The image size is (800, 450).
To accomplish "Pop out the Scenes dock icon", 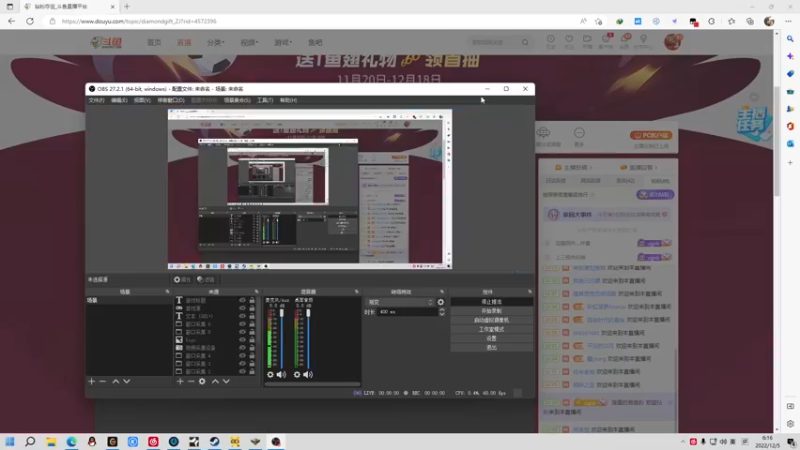I will click(x=167, y=292).
